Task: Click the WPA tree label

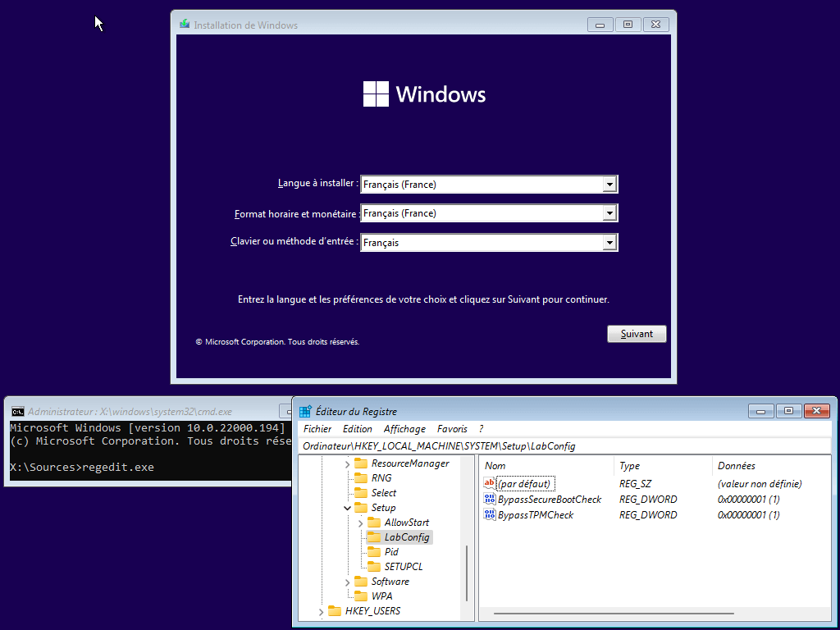Action: (382, 596)
